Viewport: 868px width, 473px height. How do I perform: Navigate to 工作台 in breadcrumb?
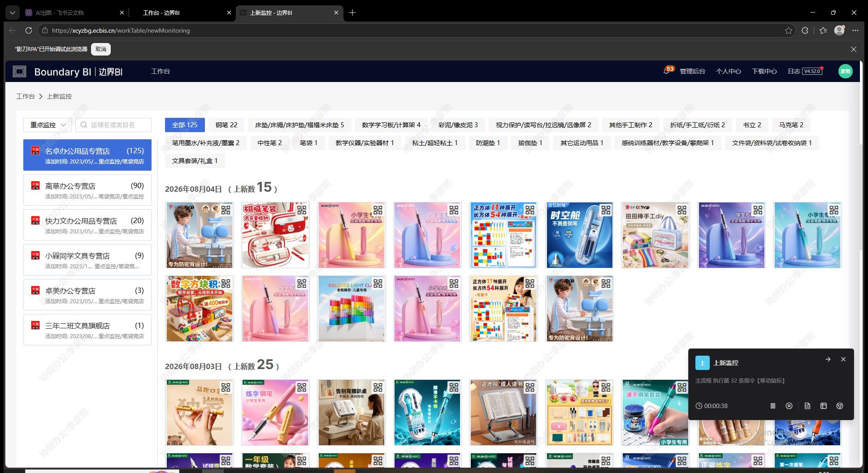click(x=26, y=96)
